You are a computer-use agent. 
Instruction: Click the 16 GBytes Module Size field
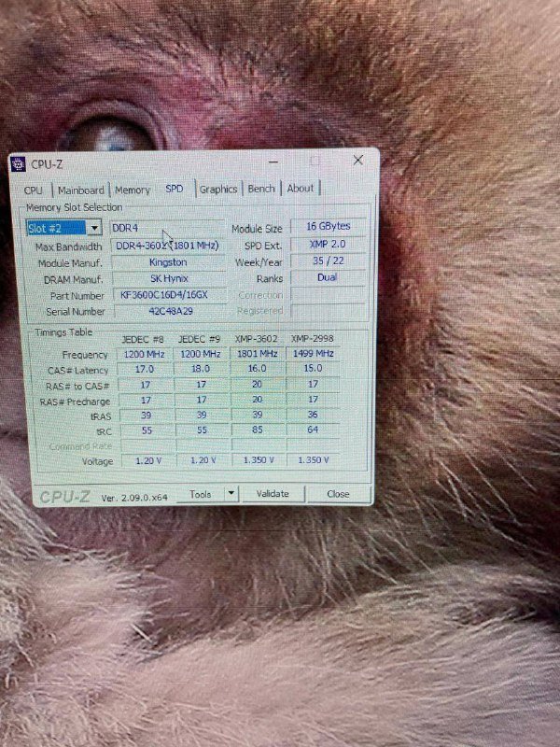327,227
